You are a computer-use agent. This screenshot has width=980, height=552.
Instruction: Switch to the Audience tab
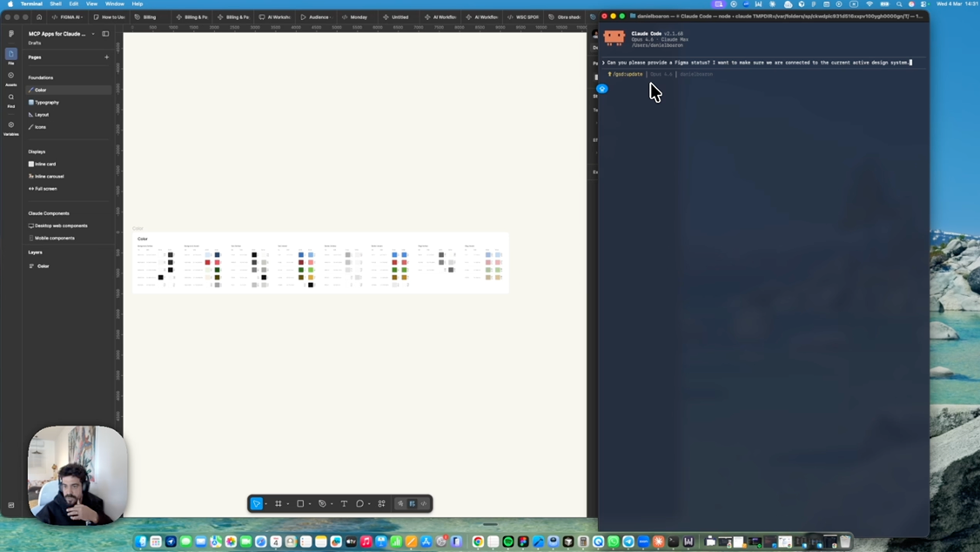click(316, 17)
